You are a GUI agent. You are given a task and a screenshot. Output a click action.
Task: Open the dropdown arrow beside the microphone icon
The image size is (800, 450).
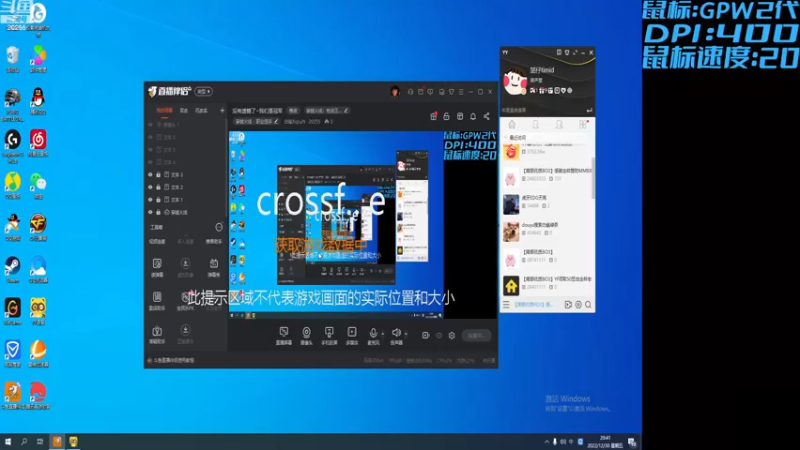(383, 334)
